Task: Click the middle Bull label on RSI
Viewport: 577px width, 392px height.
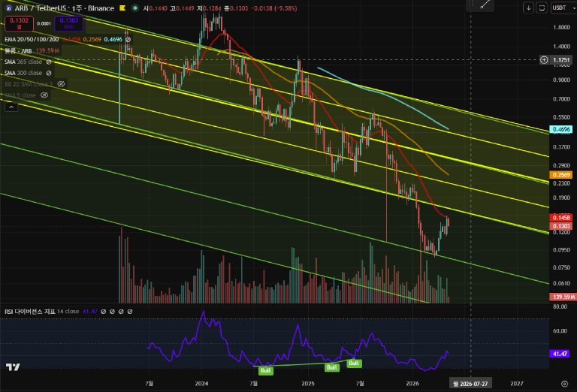Action: click(x=332, y=367)
